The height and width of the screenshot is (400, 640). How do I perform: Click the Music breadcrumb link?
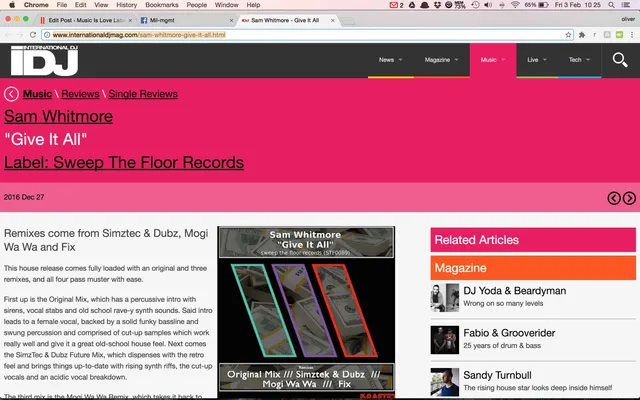pos(37,94)
